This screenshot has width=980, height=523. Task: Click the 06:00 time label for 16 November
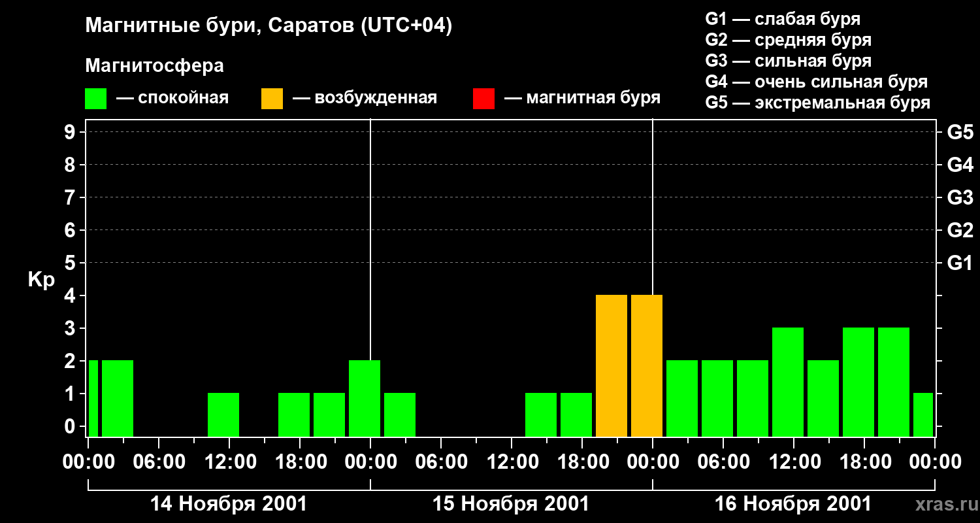pyautogui.click(x=723, y=462)
